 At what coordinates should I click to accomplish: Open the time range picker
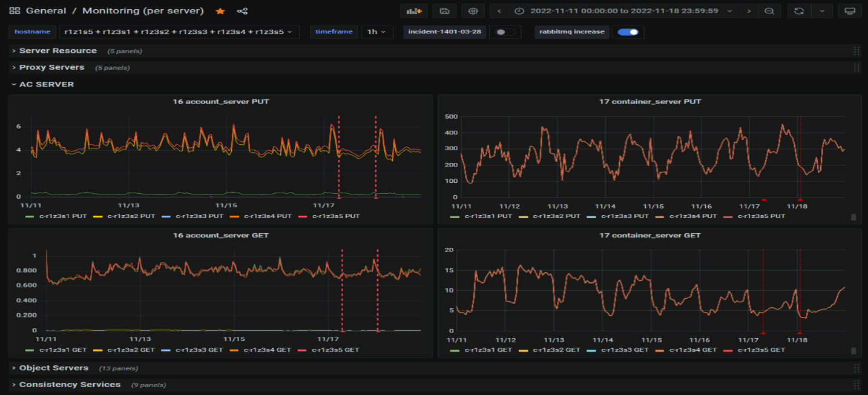tap(623, 11)
